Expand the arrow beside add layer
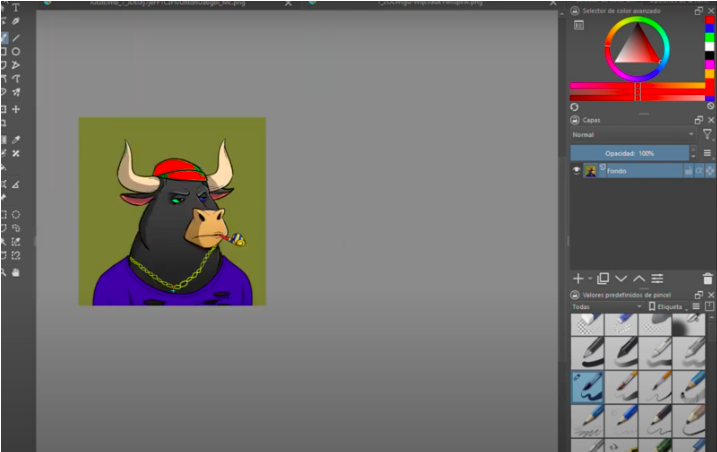The image size is (717, 452). point(590,279)
